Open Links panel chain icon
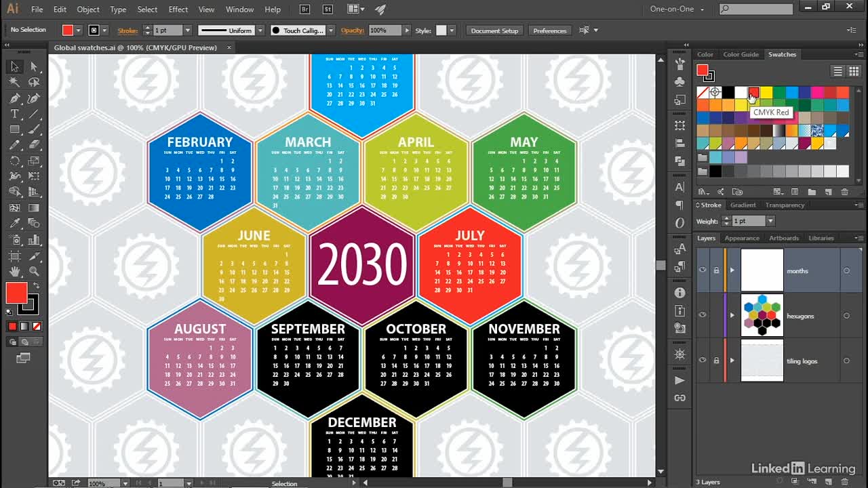The width and height of the screenshot is (868, 488). pyautogui.click(x=679, y=398)
